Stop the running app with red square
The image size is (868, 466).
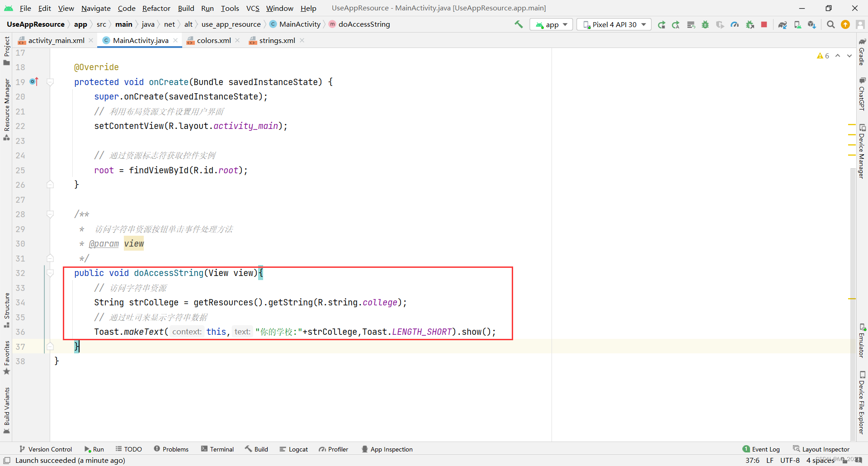coord(764,24)
